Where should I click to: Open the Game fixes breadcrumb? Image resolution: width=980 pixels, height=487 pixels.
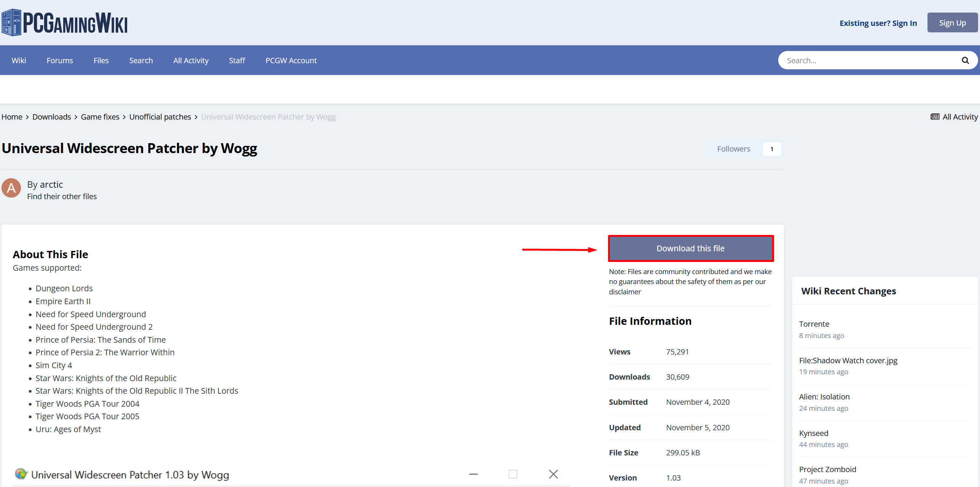point(100,117)
